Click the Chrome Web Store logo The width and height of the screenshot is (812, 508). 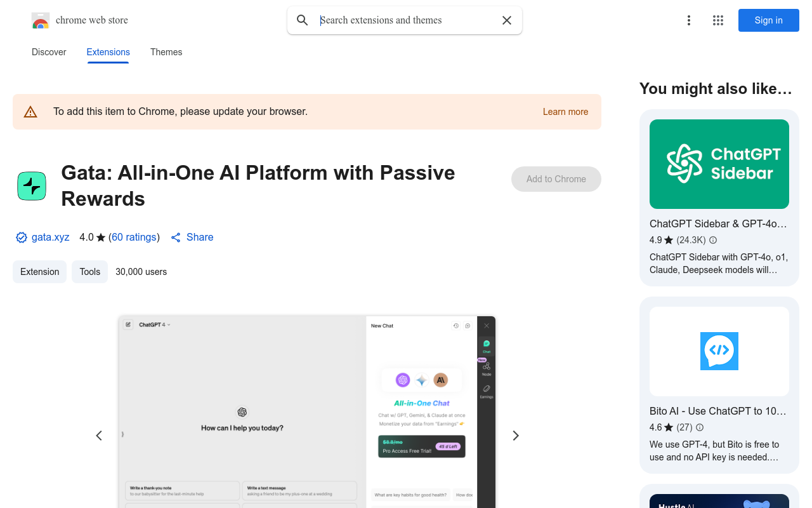tap(41, 20)
